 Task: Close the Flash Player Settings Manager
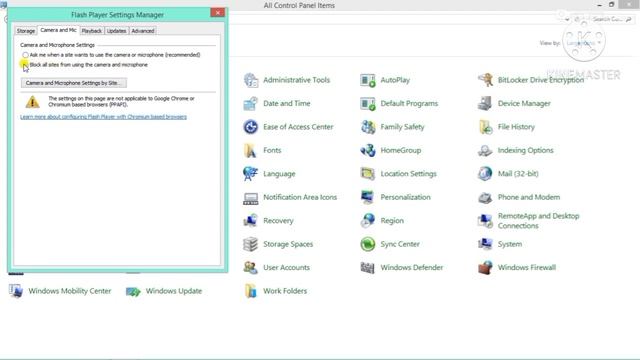218,13
